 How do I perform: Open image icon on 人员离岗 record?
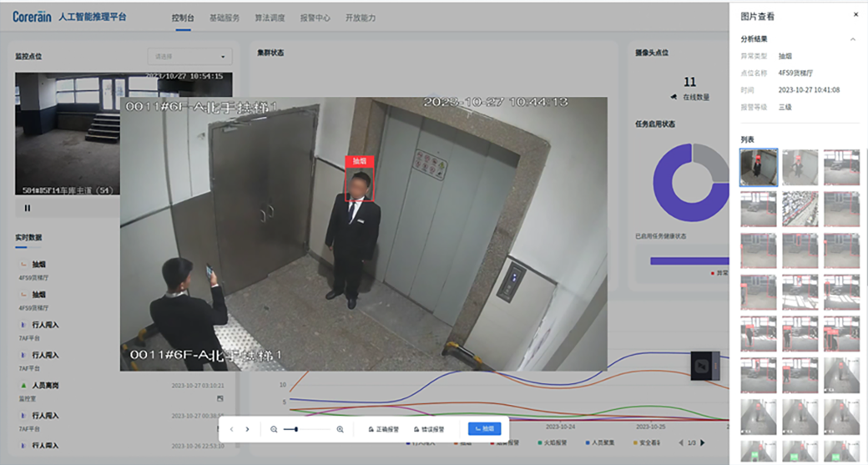coord(220,398)
